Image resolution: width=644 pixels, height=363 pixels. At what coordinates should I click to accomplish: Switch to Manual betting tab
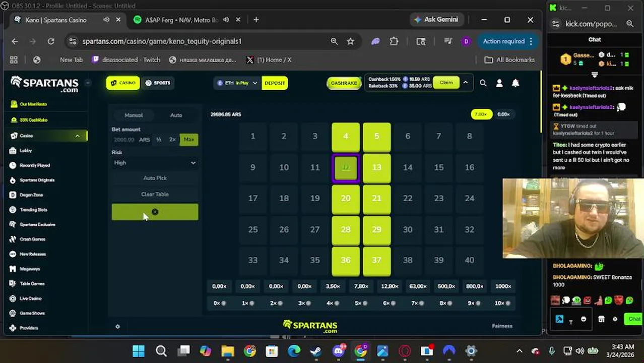(134, 115)
